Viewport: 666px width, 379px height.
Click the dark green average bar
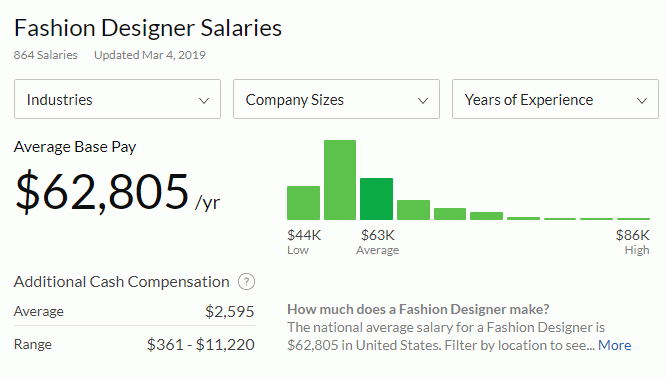376,199
